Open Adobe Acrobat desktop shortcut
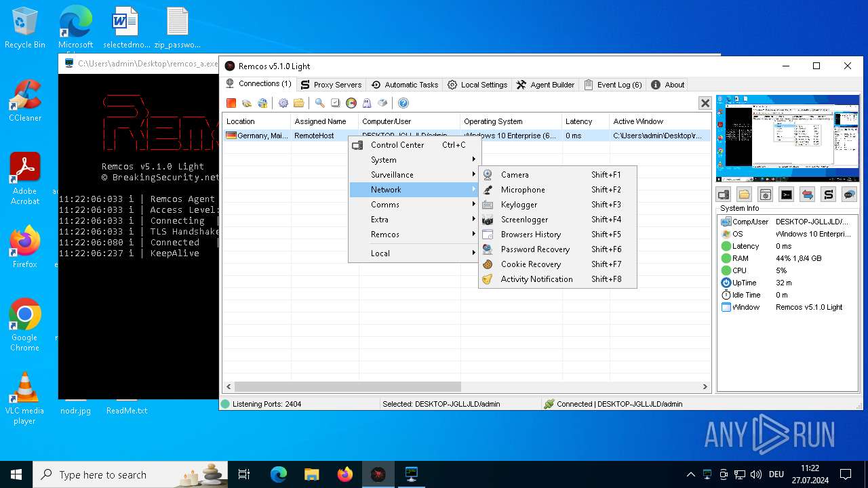Image resolution: width=868 pixels, height=488 pixels. click(x=25, y=178)
